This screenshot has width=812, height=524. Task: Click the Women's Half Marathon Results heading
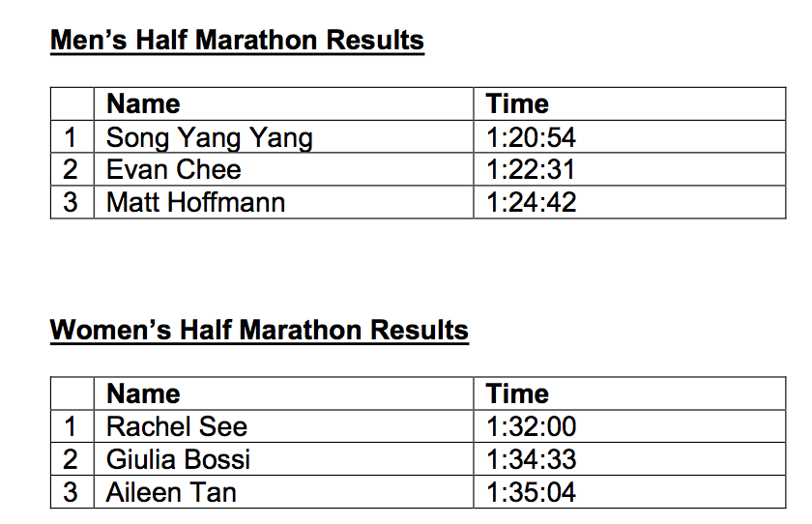click(x=259, y=330)
